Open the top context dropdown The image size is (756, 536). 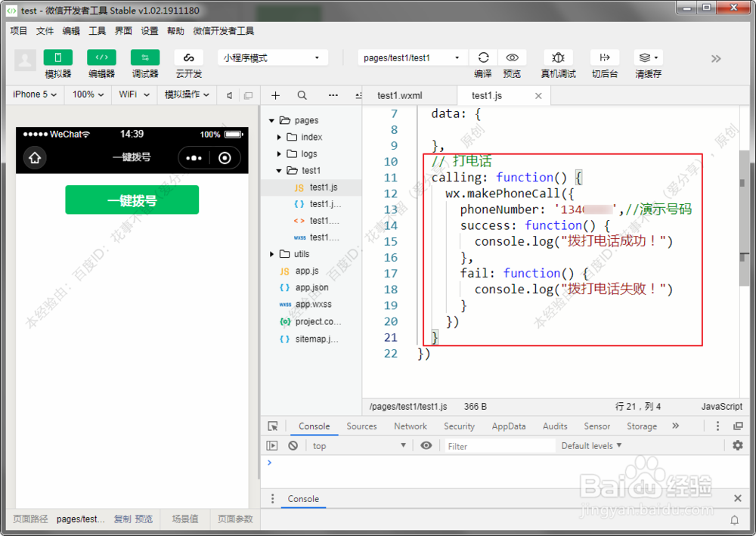(359, 446)
